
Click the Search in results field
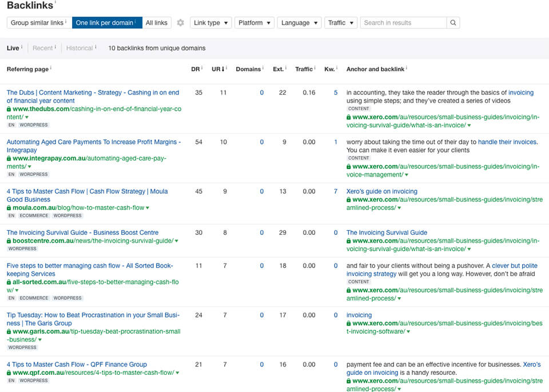403,23
